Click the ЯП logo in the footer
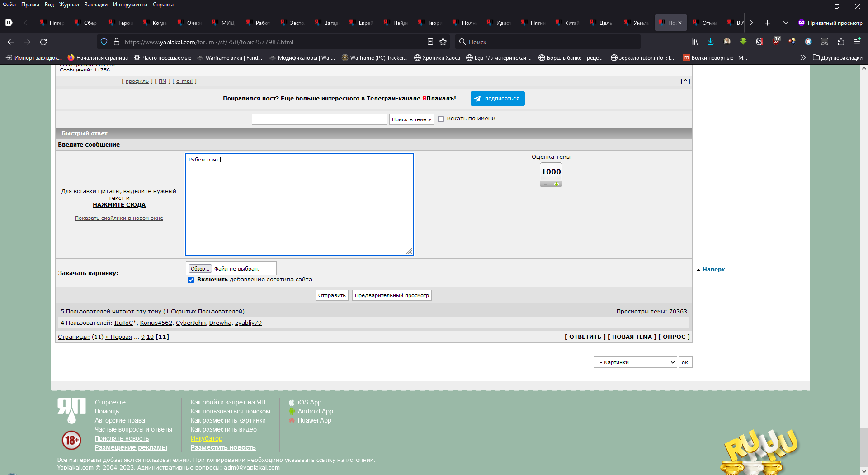868x475 pixels. tap(71, 410)
